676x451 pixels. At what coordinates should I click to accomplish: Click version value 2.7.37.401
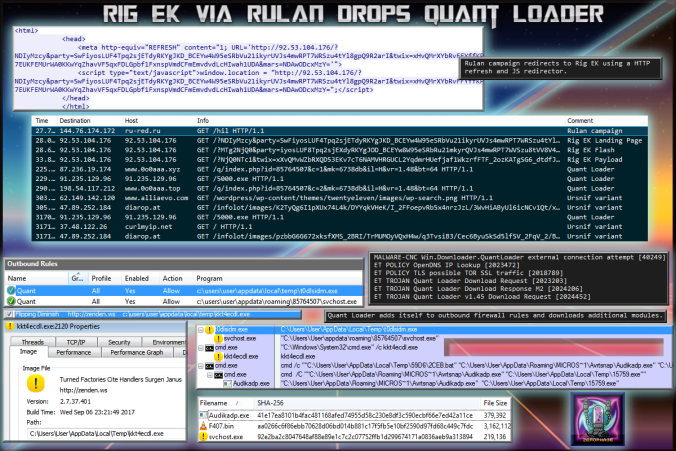pos(75,401)
